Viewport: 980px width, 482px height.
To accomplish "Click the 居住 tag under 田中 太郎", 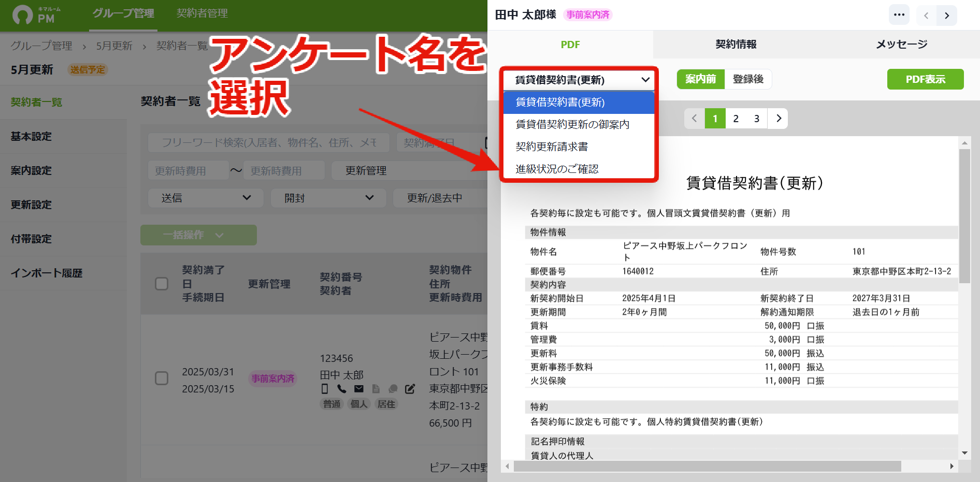I will coord(386,404).
